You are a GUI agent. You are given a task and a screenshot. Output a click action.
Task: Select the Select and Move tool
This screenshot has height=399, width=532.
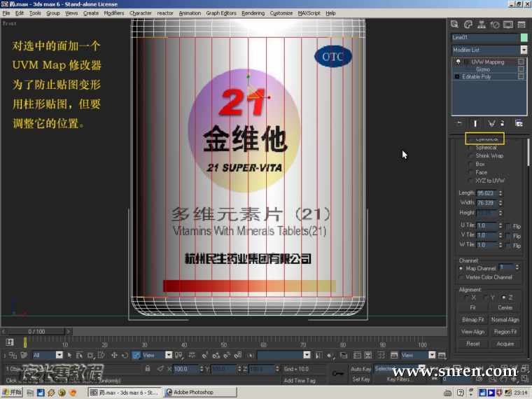coord(114,355)
